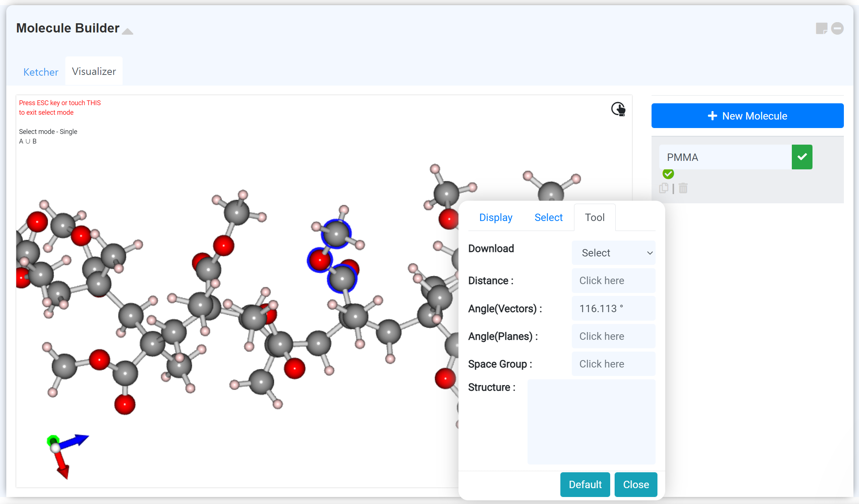Click the select-mode hand icon in viewer

point(618,109)
